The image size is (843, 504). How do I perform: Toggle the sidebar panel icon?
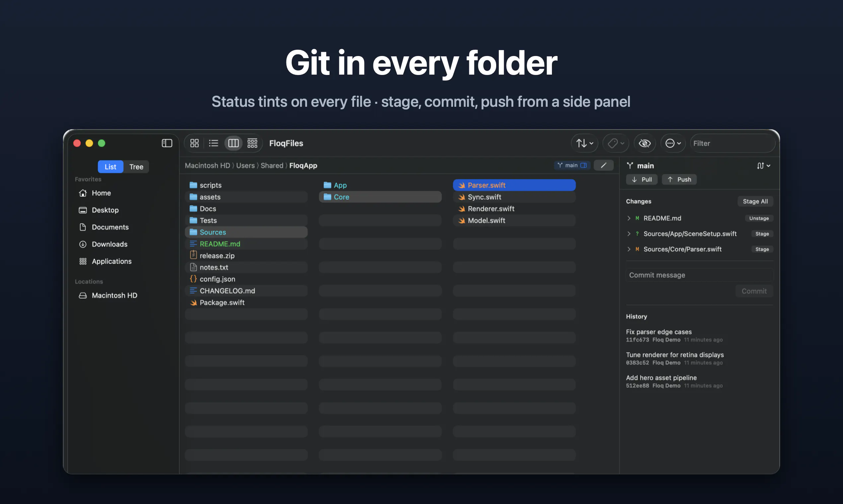click(x=167, y=143)
